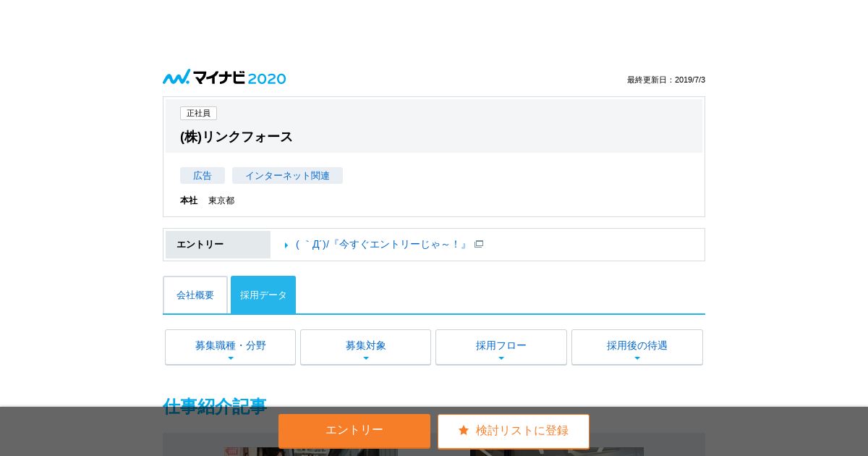The height and width of the screenshot is (456, 868).
Task: Click the 東京都 headquarters text
Action: tap(221, 200)
